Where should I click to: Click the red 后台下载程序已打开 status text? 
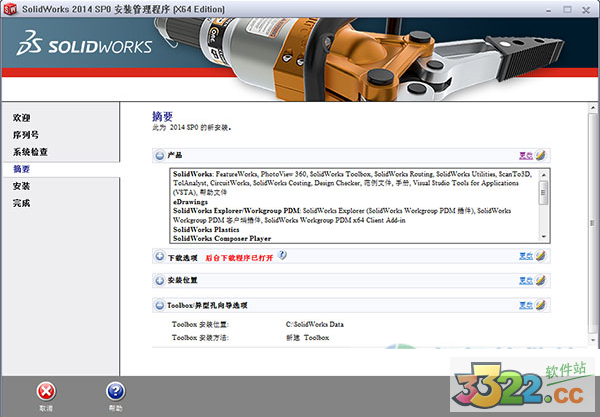(239, 258)
